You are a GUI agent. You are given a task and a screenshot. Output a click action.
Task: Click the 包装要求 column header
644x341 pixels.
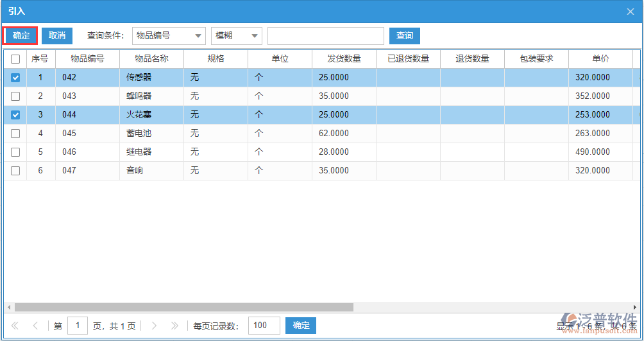click(x=536, y=59)
